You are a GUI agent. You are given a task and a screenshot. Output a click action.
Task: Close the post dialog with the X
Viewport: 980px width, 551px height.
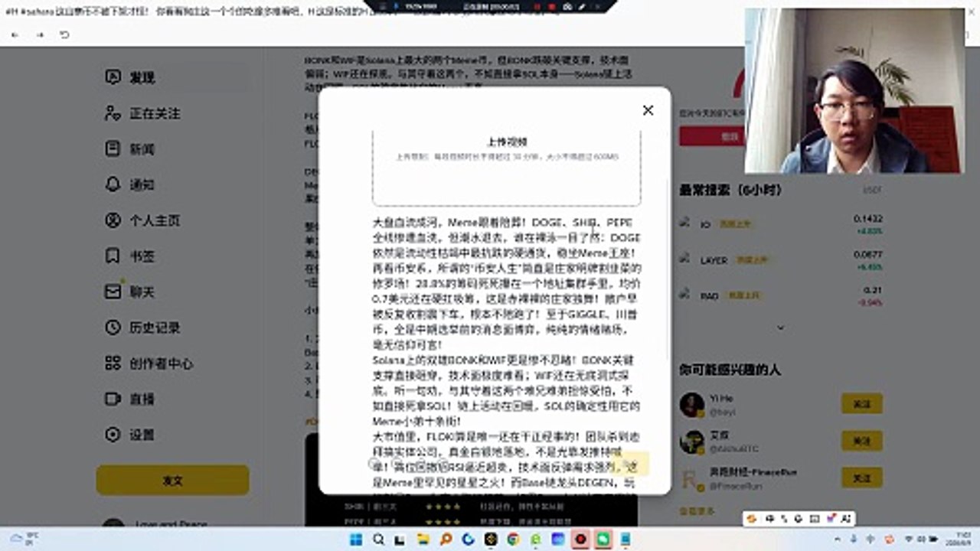pos(648,110)
